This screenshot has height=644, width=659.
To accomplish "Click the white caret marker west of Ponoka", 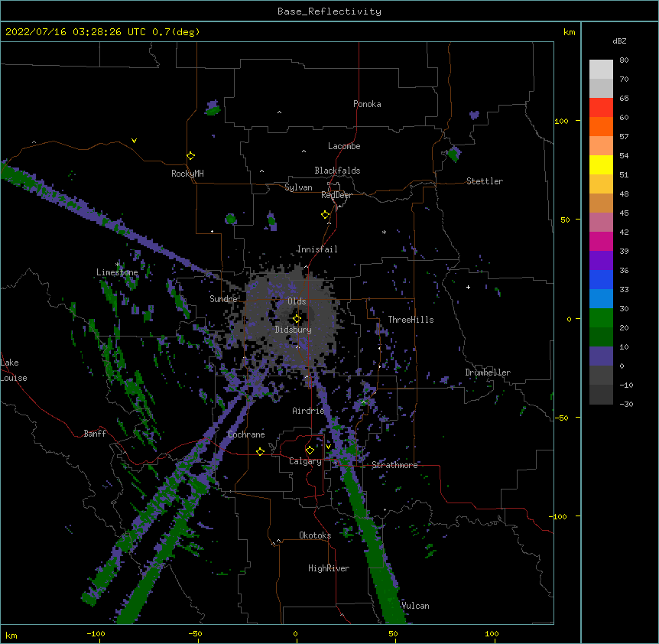I will click(x=279, y=112).
